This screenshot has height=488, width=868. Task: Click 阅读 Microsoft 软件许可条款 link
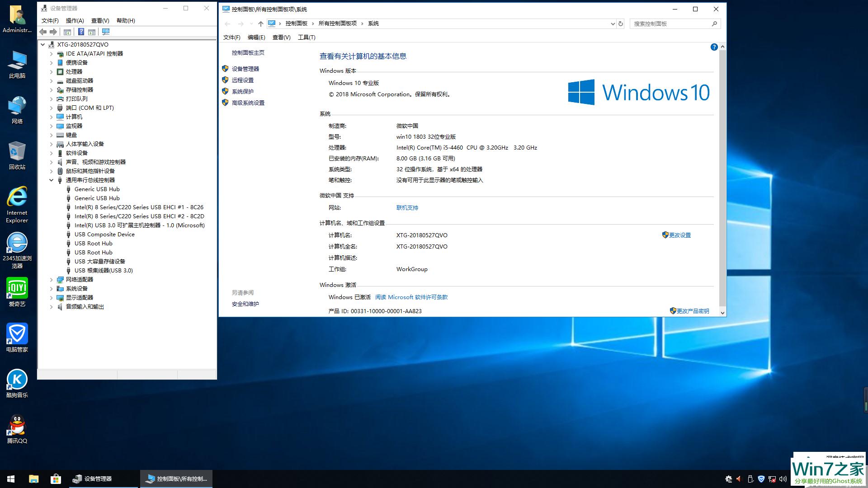pos(411,297)
